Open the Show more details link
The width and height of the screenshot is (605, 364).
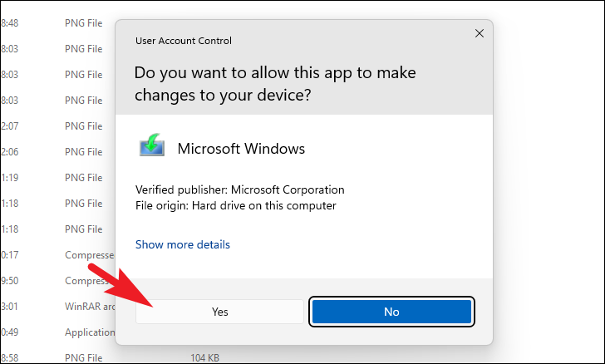point(183,244)
